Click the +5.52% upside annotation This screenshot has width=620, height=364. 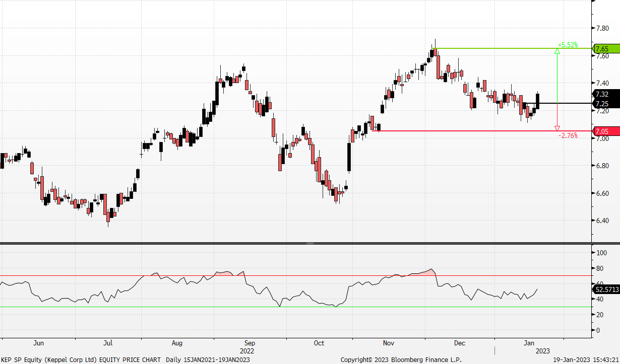(x=568, y=45)
